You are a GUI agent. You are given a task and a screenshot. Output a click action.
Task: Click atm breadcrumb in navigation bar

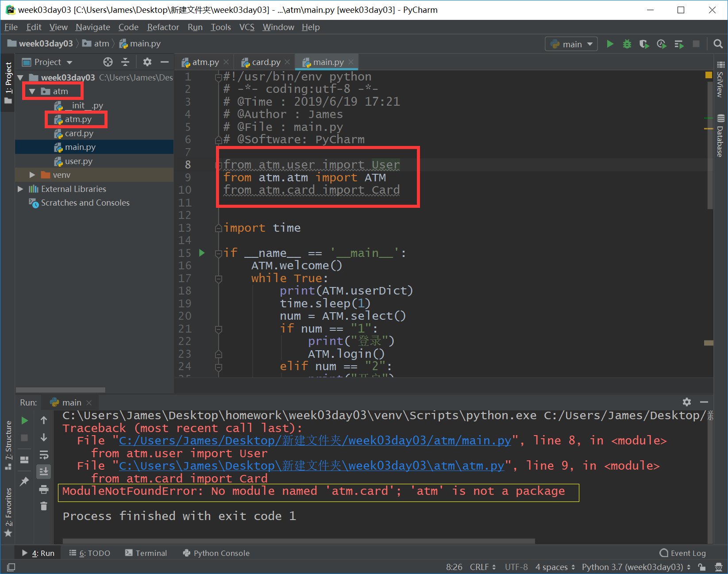101,43
